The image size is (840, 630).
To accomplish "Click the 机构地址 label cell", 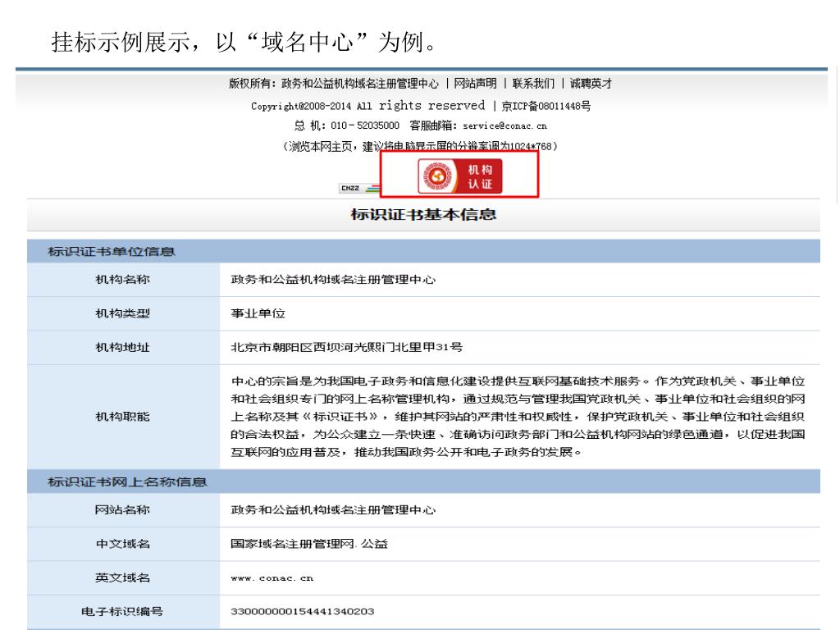I will pos(123,347).
